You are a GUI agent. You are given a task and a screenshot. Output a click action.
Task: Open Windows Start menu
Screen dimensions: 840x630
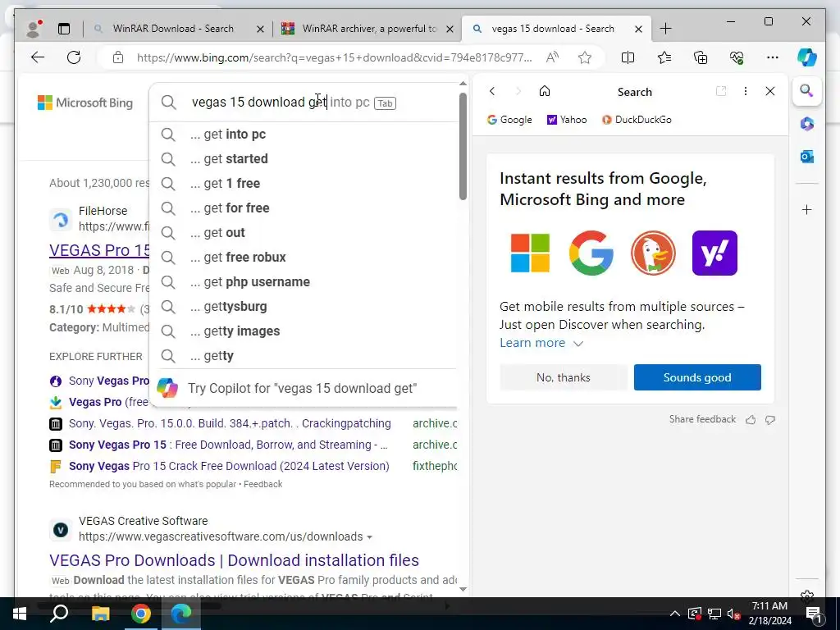(x=20, y=614)
